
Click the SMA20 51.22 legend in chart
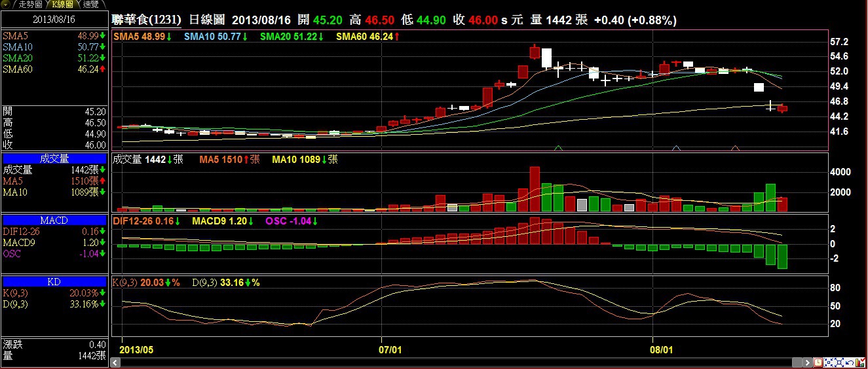click(x=292, y=37)
